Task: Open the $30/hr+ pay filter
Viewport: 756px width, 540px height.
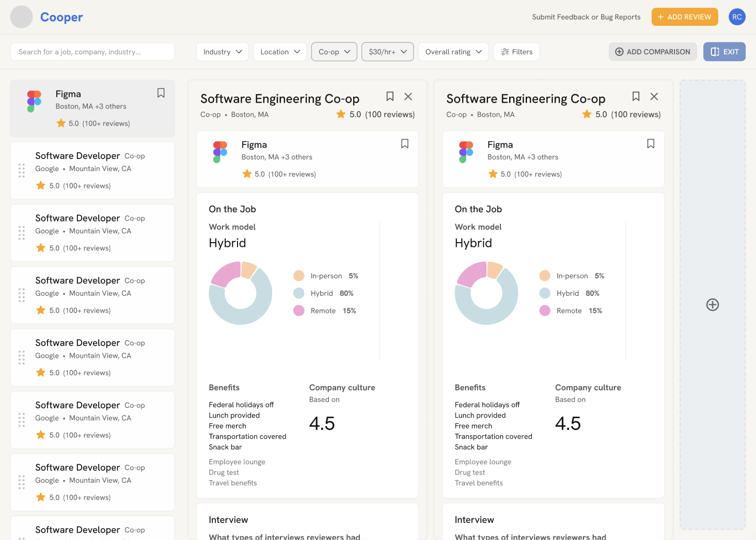Action: (x=387, y=52)
